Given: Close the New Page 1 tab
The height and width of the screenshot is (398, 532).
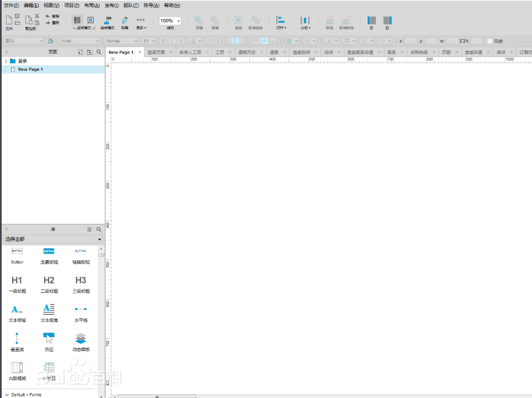Looking at the screenshot, I should (x=140, y=52).
